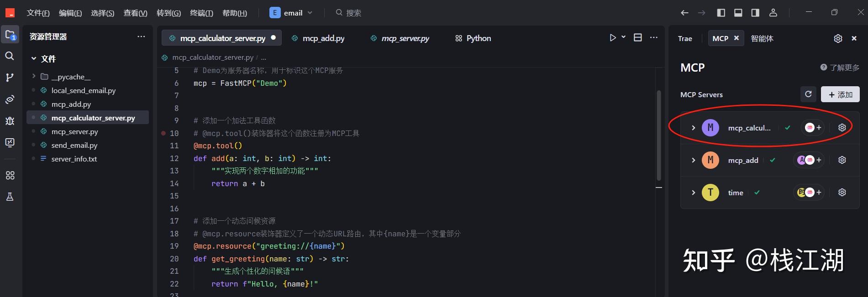
Task: Click the 搜索 search field
Action: tap(348, 13)
